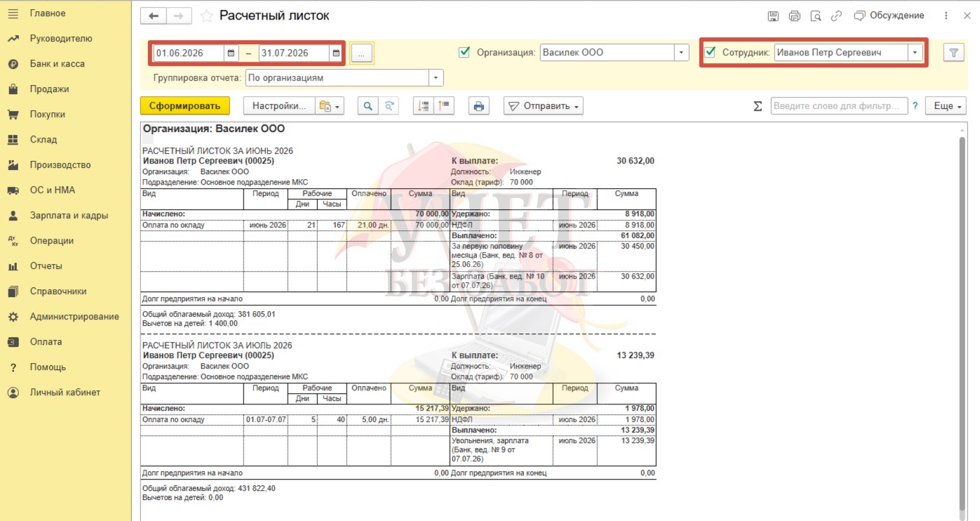Image resolution: width=980 pixels, height=521 pixels.
Task: Open the Покупки section
Action: 47,114
